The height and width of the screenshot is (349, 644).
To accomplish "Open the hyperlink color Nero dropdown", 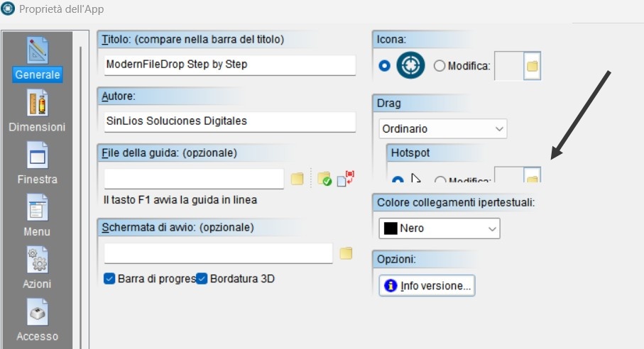I will [x=440, y=228].
